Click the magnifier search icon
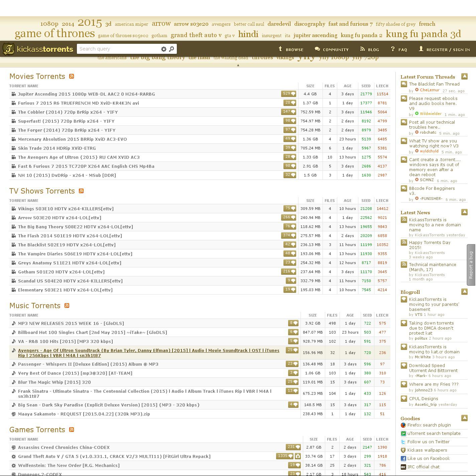The height and width of the screenshot is (476, 476). [171, 49]
